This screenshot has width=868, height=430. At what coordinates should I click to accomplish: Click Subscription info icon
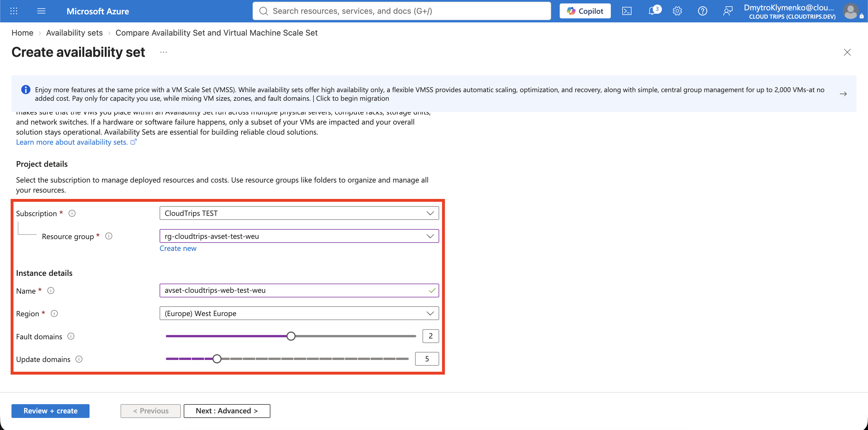point(72,213)
